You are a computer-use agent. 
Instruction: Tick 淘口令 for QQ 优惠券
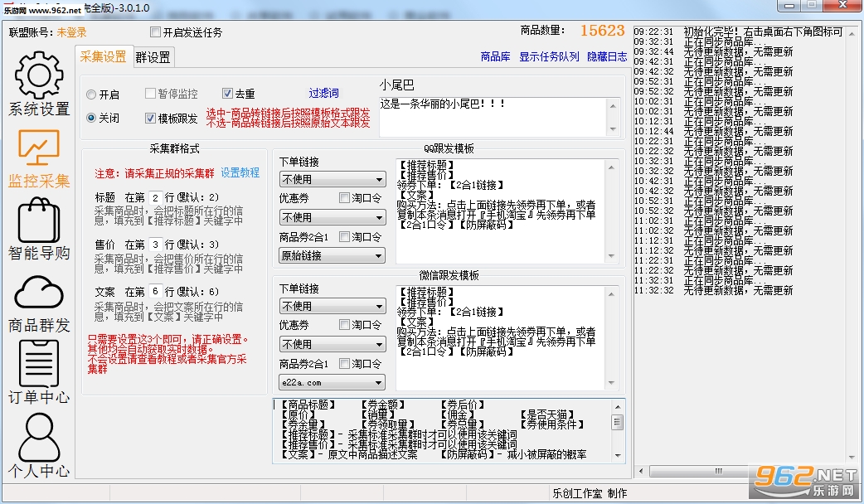pos(344,198)
